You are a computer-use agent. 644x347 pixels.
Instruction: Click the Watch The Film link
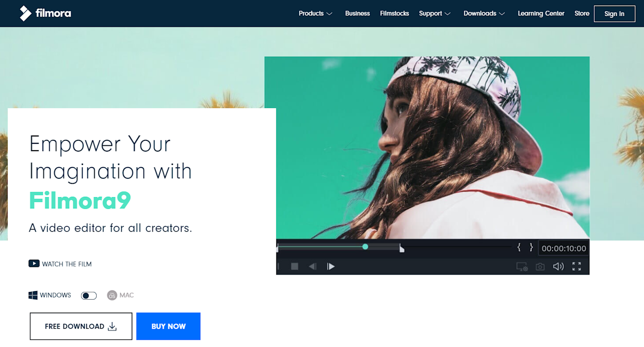tap(60, 264)
